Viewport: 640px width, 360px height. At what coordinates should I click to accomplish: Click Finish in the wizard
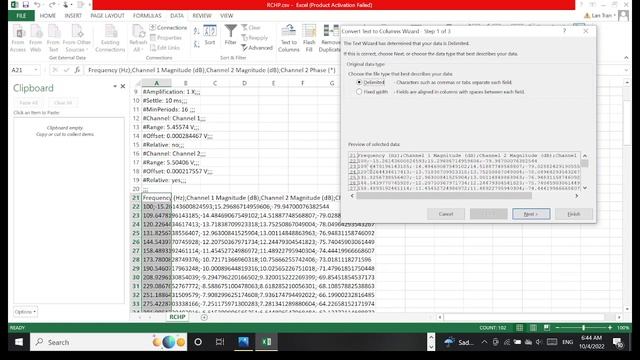(573, 214)
